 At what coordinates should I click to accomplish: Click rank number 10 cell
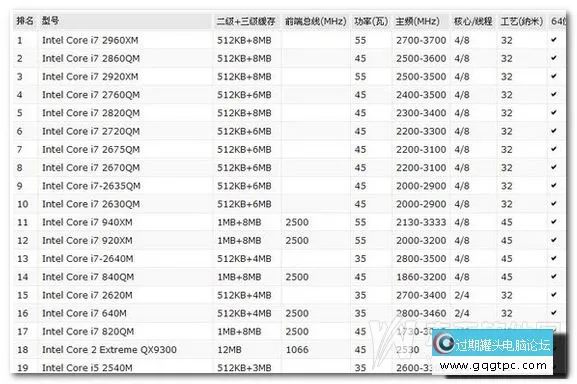coord(22,204)
